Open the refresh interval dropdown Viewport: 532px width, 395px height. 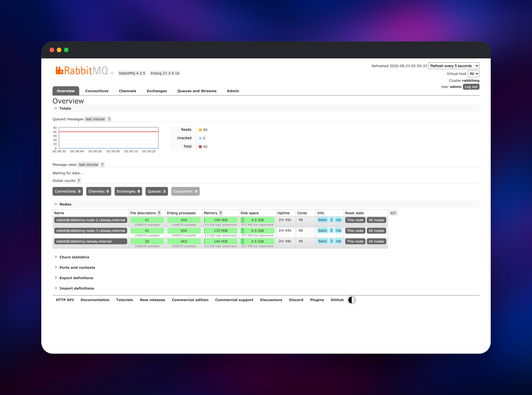point(454,66)
